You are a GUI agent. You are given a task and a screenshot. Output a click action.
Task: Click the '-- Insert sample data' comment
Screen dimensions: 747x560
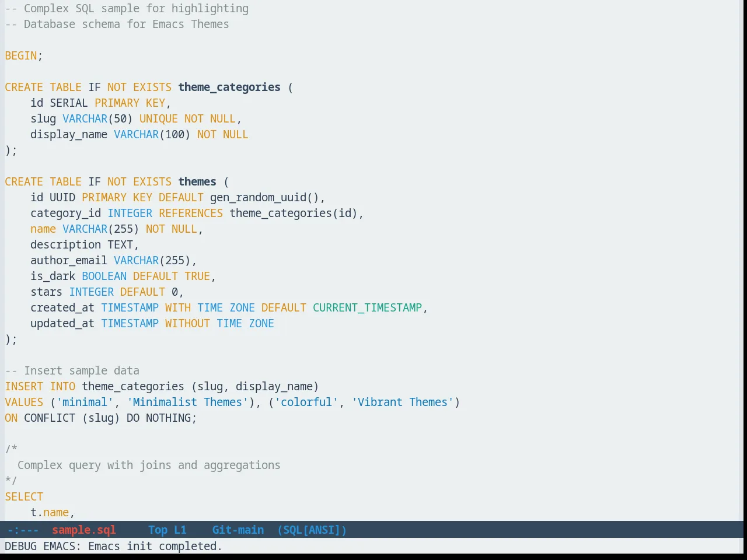tap(72, 370)
